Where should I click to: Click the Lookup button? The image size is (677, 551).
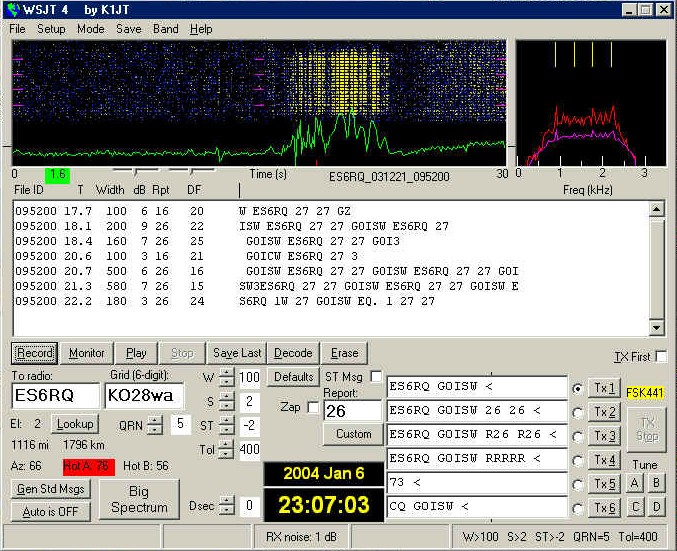pos(75,424)
